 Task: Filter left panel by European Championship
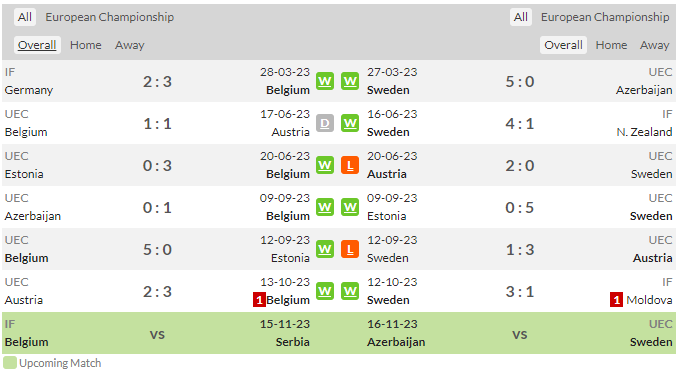pyautogui.click(x=110, y=17)
